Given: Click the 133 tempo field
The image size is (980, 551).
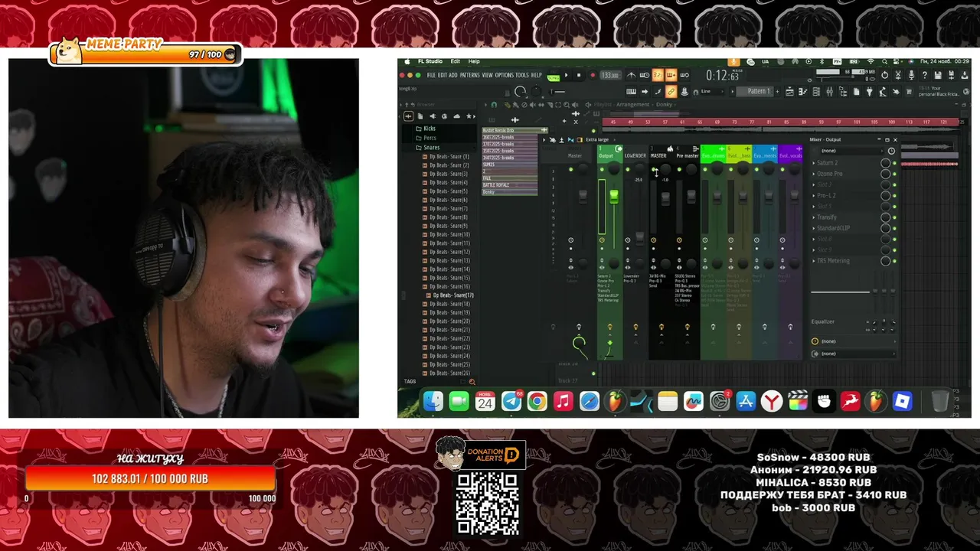Looking at the screenshot, I should click(x=609, y=75).
